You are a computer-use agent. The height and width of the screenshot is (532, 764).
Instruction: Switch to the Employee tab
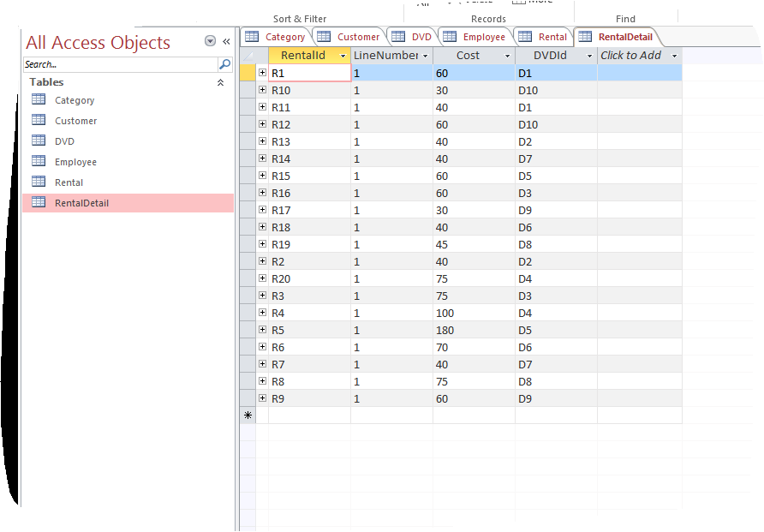[x=482, y=36]
